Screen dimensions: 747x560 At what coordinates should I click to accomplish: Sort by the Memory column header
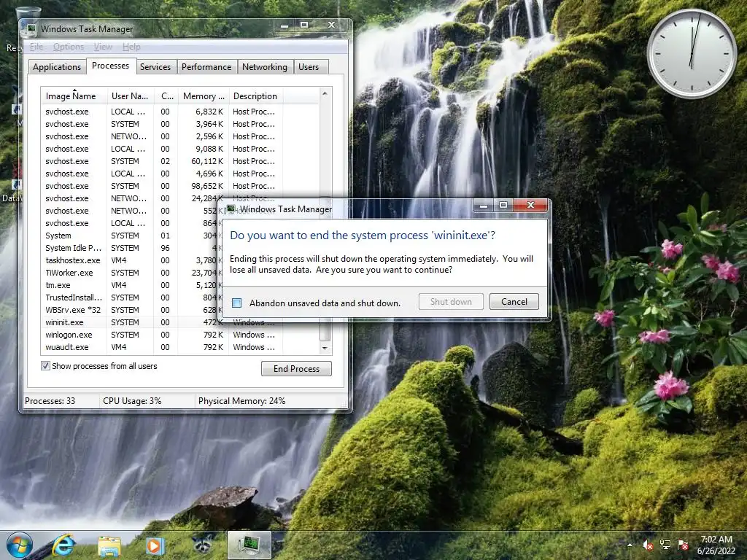tap(204, 96)
